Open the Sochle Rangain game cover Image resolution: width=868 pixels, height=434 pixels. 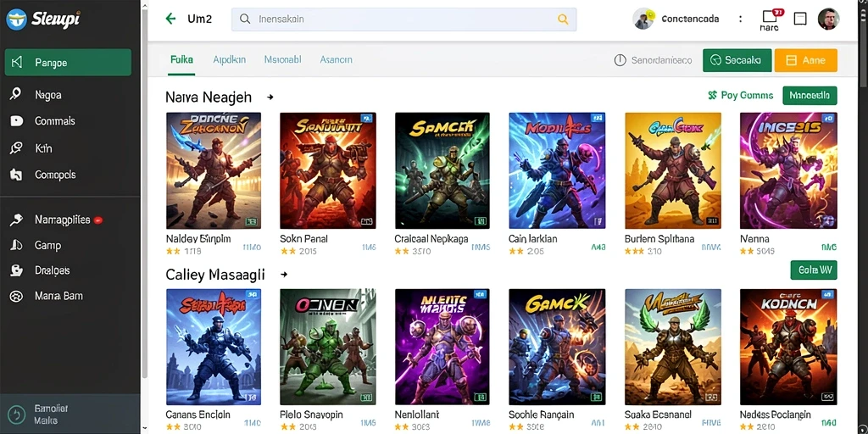[557, 347]
